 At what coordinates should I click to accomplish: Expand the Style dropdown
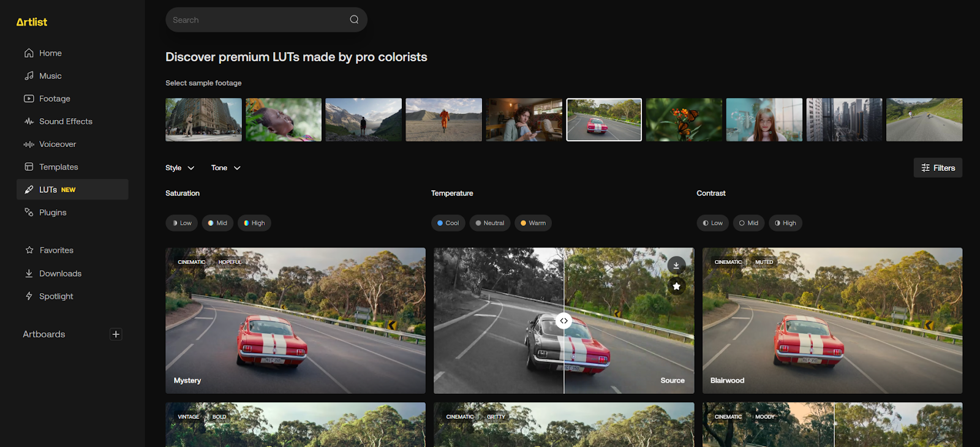pos(180,168)
